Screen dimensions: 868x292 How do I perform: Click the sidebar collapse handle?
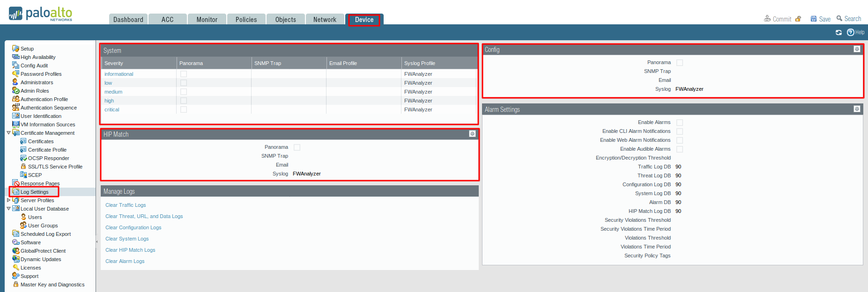tap(97, 242)
